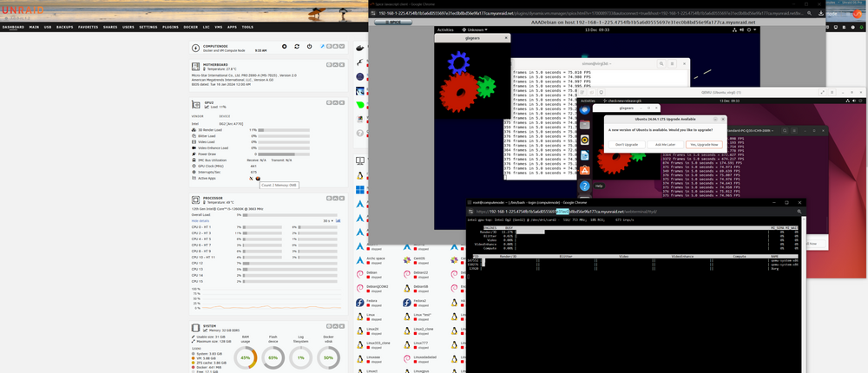Click the fullscreen icon in the QEMU window
This screenshot has width=868, height=373.
(x=823, y=93)
